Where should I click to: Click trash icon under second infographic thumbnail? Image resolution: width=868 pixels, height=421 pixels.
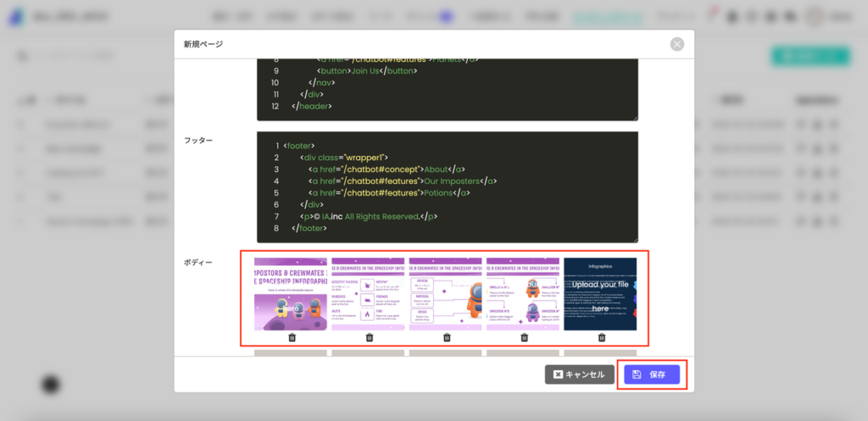(370, 337)
